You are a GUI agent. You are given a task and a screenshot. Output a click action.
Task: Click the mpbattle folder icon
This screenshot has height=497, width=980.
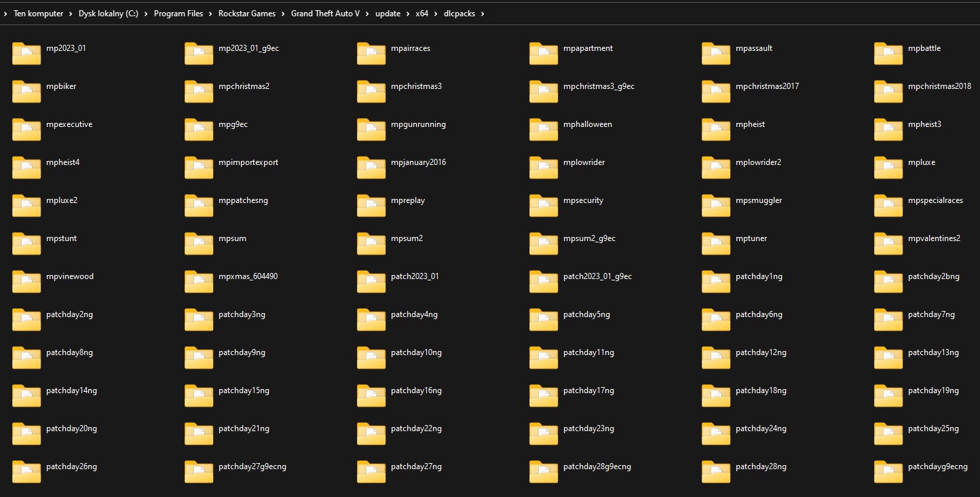tap(888, 54)
